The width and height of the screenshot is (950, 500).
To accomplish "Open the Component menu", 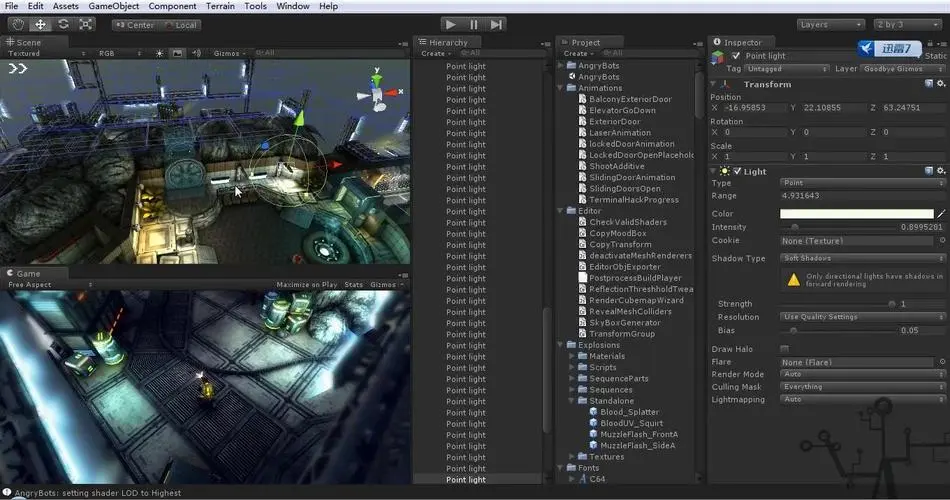I will pyautogui.click(x=172, y=6).
